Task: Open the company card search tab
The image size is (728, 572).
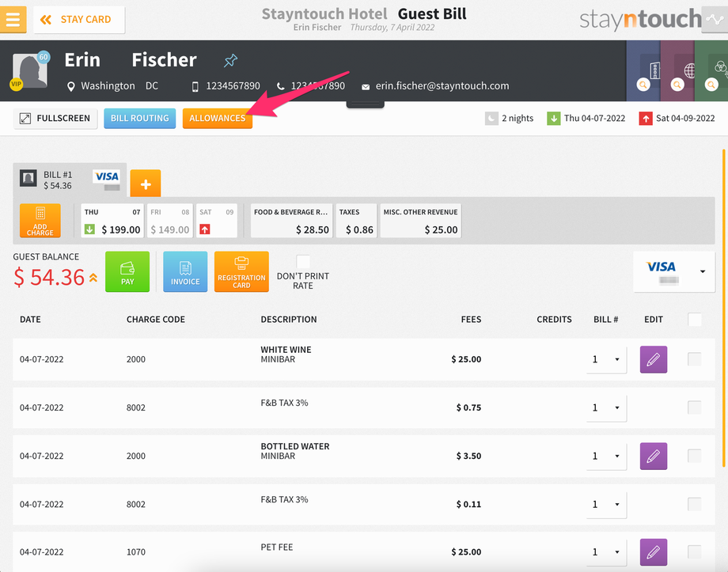Action: 643,70
